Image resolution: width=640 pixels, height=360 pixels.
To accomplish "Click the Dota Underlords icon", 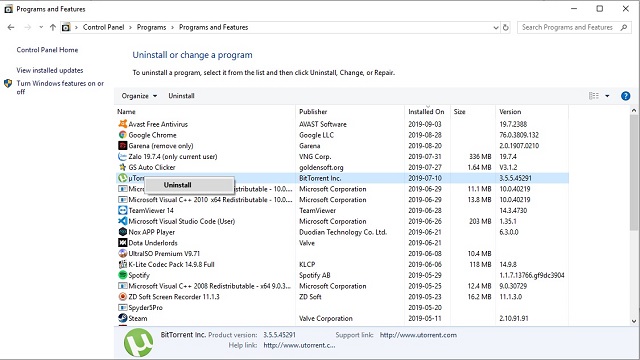I will pyautogui.click(x=122, y=242).
